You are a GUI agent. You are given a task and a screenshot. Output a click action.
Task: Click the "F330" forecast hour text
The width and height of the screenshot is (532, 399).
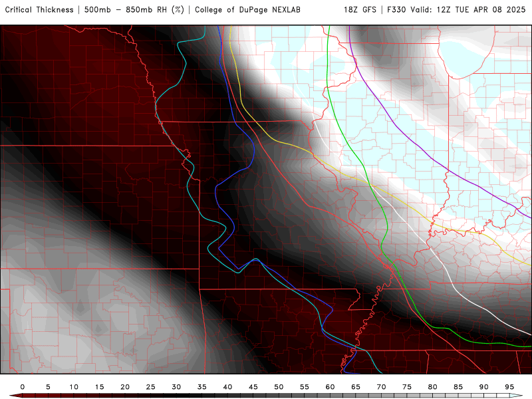(397, 9)
